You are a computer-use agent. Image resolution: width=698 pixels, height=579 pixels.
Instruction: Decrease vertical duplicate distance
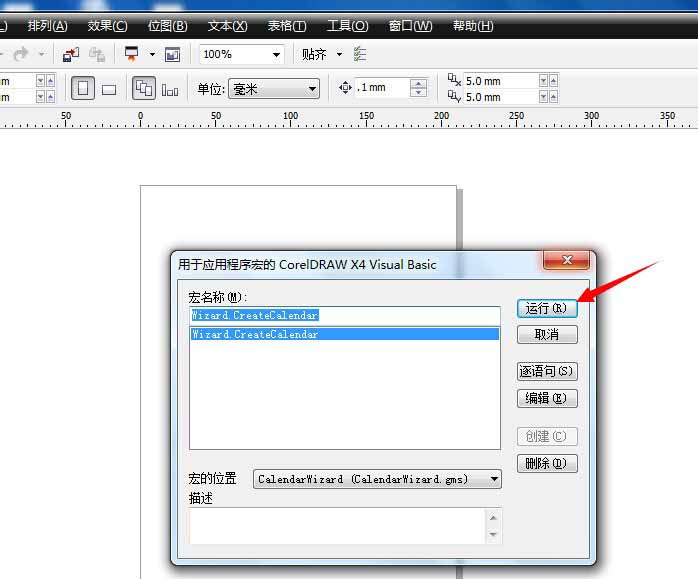[543, 97]
